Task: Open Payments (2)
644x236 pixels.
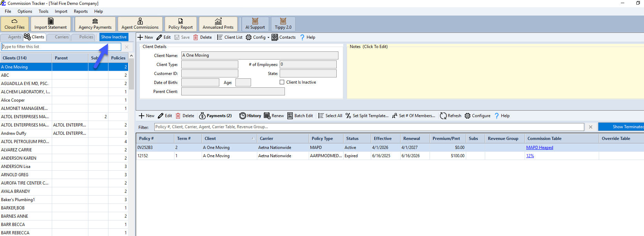Action: pyautogui.click(x=216, y=116)
